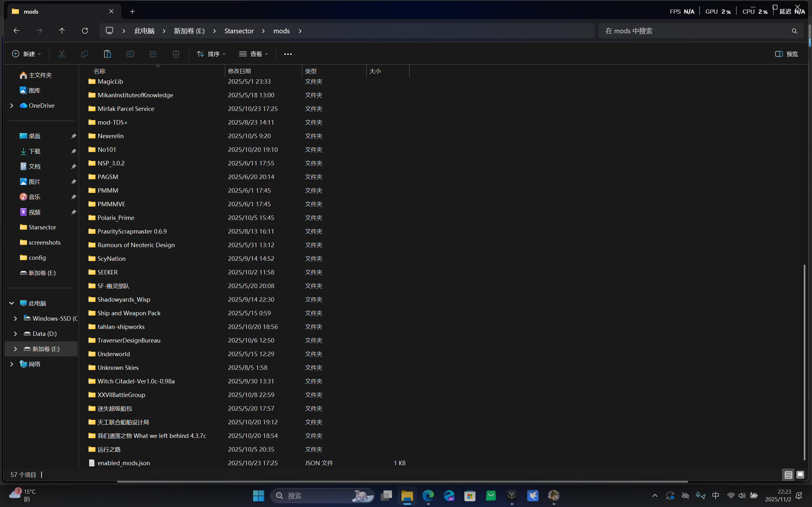Toggle the preview pane button
812x507 pixels.
click(786, 54)
